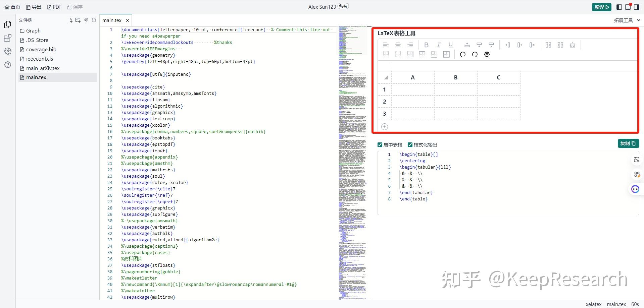Open the settings gear in left sidebar
Viewport: 644px width, 308px height.
point(7,51)
